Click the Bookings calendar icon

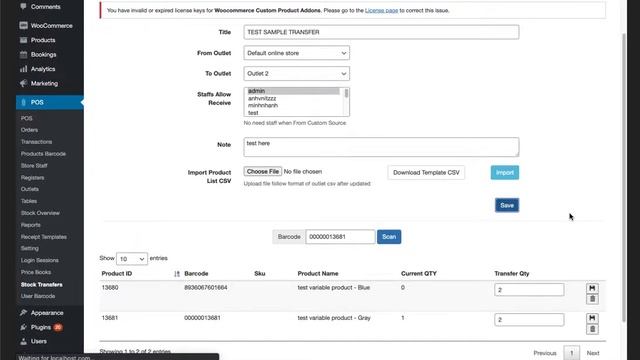(23, 54)
